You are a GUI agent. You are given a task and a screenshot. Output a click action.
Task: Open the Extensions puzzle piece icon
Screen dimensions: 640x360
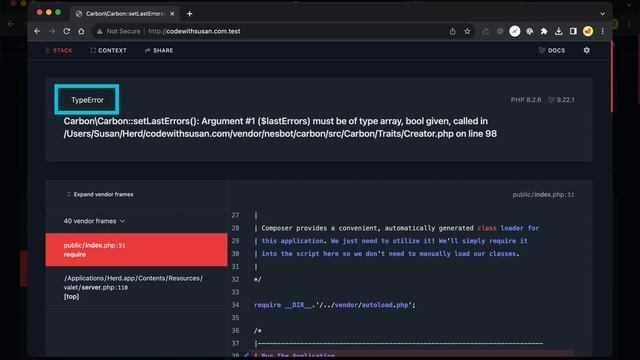544,31
